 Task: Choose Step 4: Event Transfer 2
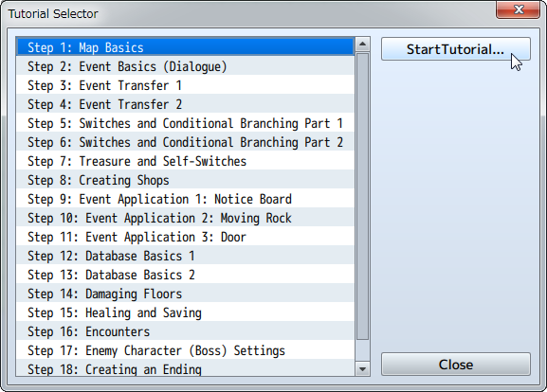pos(185,104)
